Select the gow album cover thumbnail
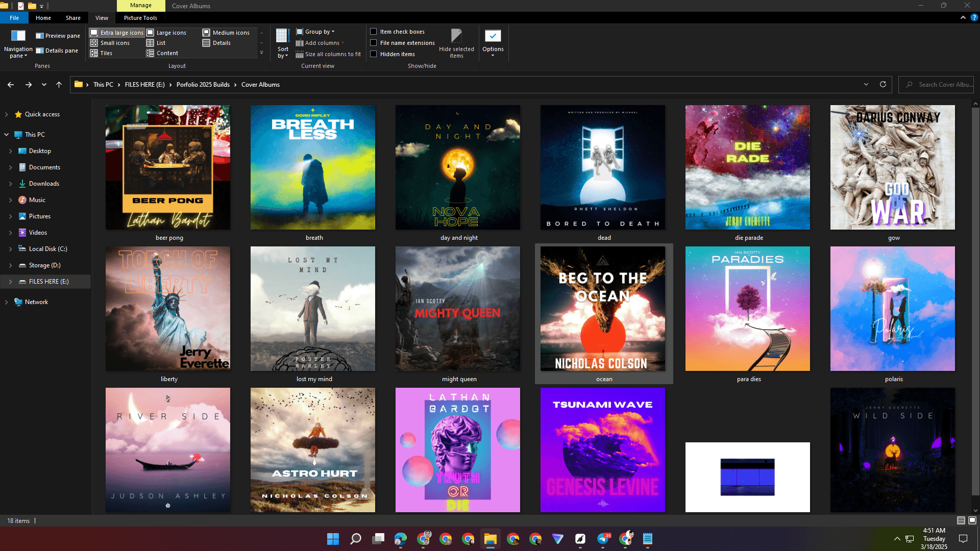 point(892,167)
